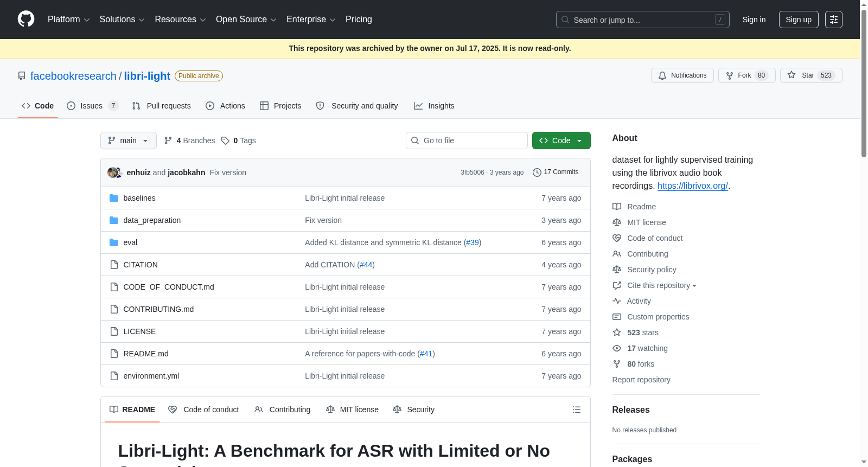This screenshot has width=868, height=467.
Task: Open CONTRIBUTING.md file
Action: click(158, 309)
